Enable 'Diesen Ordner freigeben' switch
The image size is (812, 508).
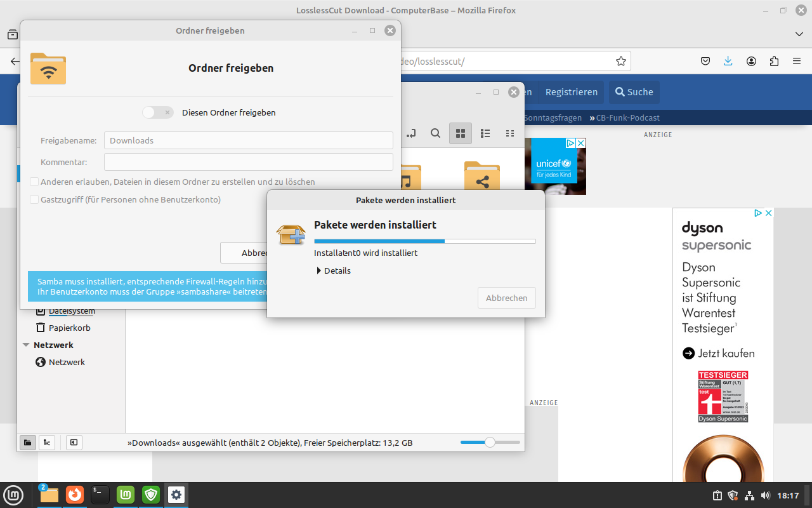[158, 112]
